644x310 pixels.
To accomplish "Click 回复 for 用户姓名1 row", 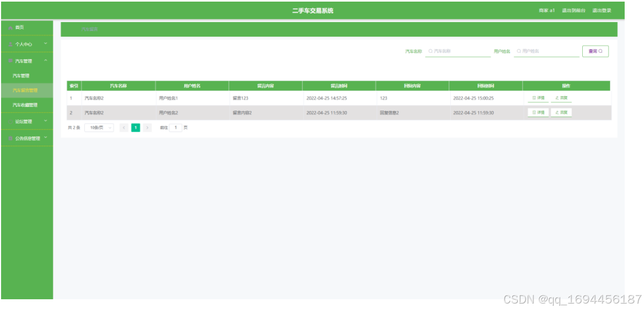I will tap(561, 98).
